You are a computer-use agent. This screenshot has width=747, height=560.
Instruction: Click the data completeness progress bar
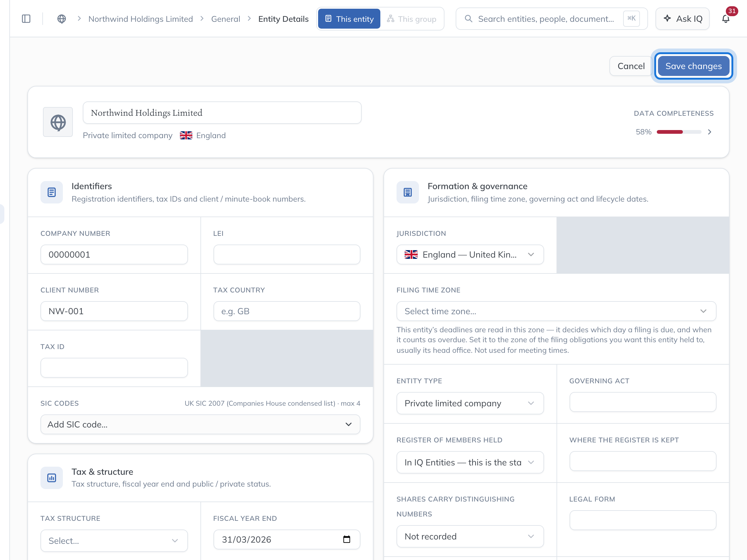[x=679, y=132]
